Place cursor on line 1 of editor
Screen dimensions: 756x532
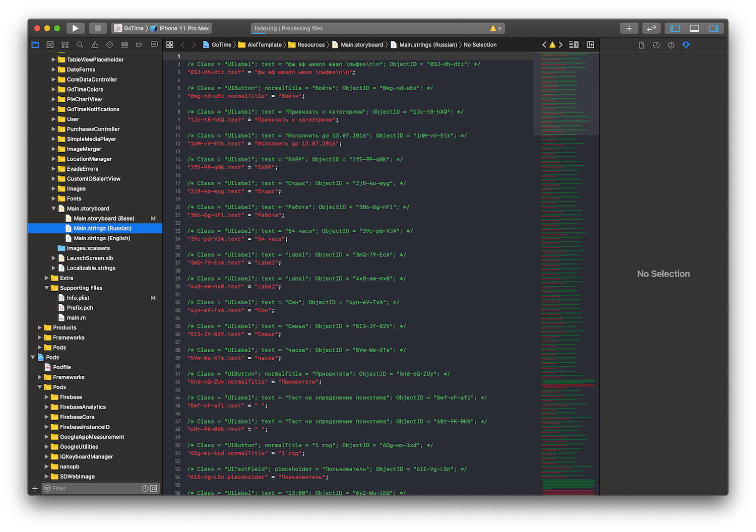pos(348,56)
